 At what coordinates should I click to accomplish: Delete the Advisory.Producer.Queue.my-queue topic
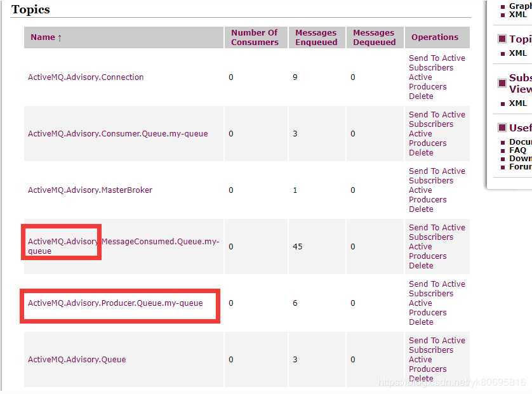coord(421,322)
